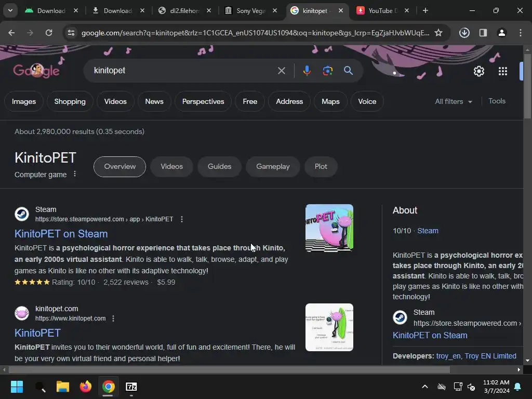Screen dimensions: 532x399
Task: Filter results by Images
Action: tap(24, 101)
